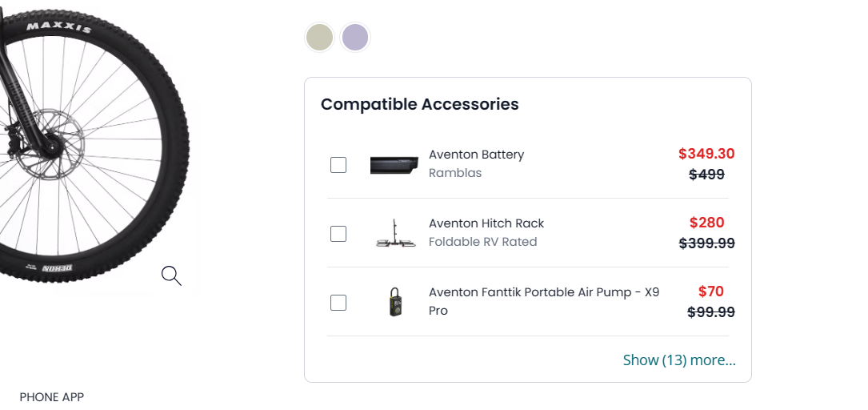This screenshot has height=410, width=868.
Task: Click the $349.30 battery sale price
Action: coord(706,154)
